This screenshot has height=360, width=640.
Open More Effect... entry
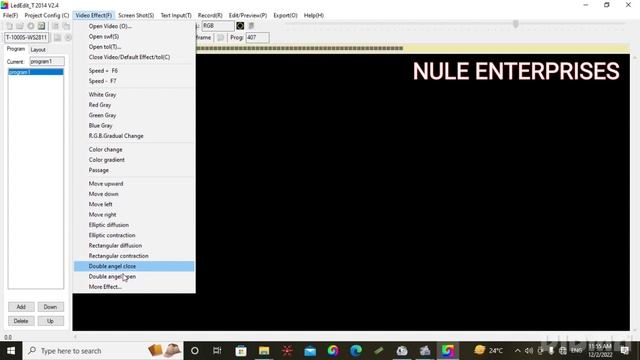[134, 287]
